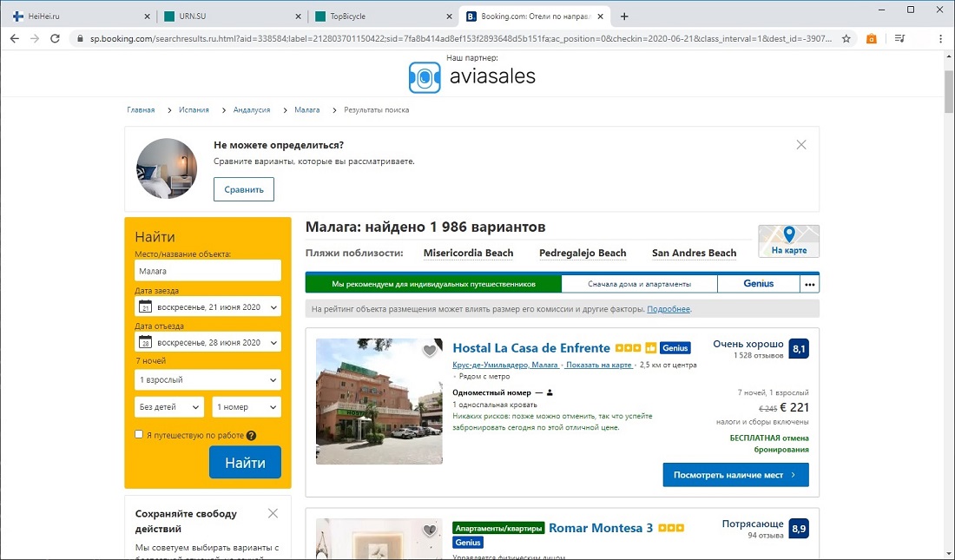The height and width of the screenshot is (560, 955).
Task: Open Hostal La Casa de Enfrente photo
Action: point(379,402)
